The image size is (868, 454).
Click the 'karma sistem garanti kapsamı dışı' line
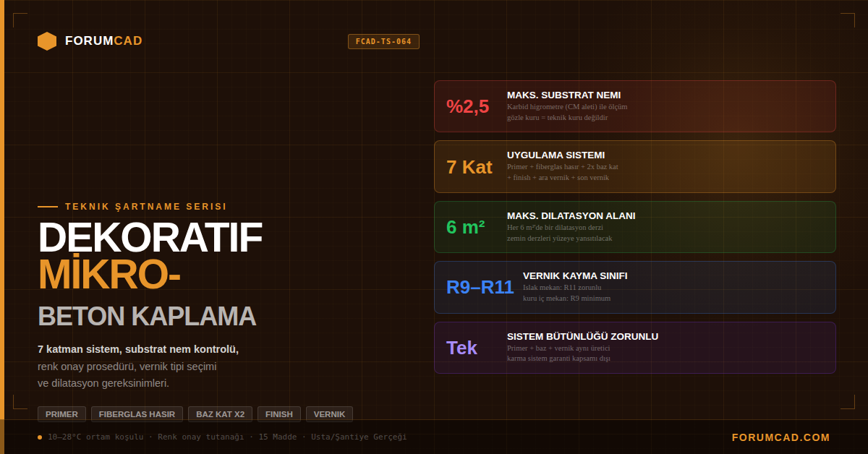point(558,359)
